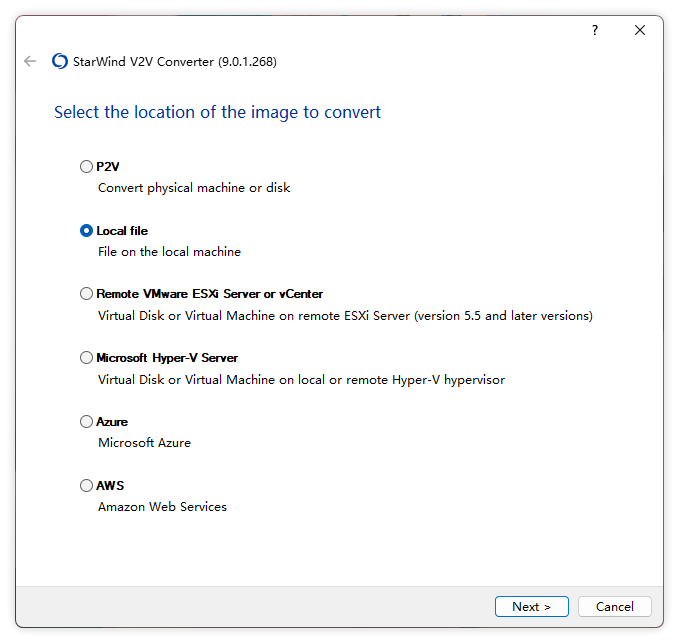The image size is (679, 643).
Task: Choose the AWS radio button
Action: tap(86, 486)
